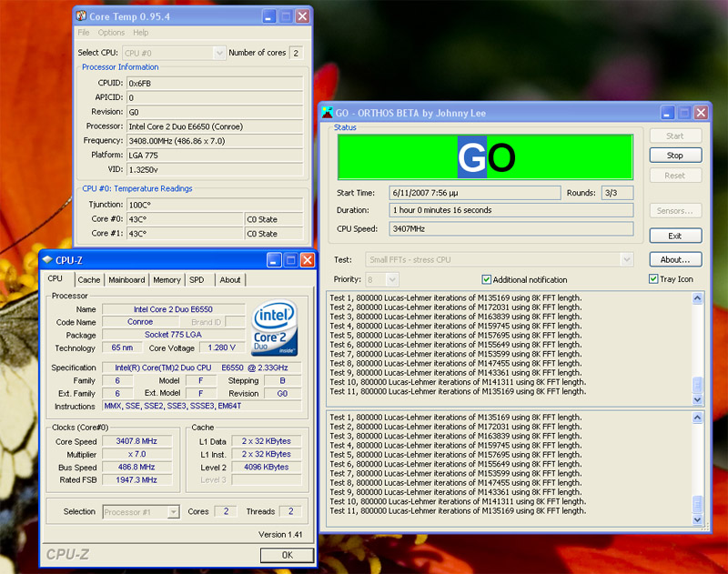Select the CPU tab in CPU-Z

pyautogui.click(x=56, y=278)
